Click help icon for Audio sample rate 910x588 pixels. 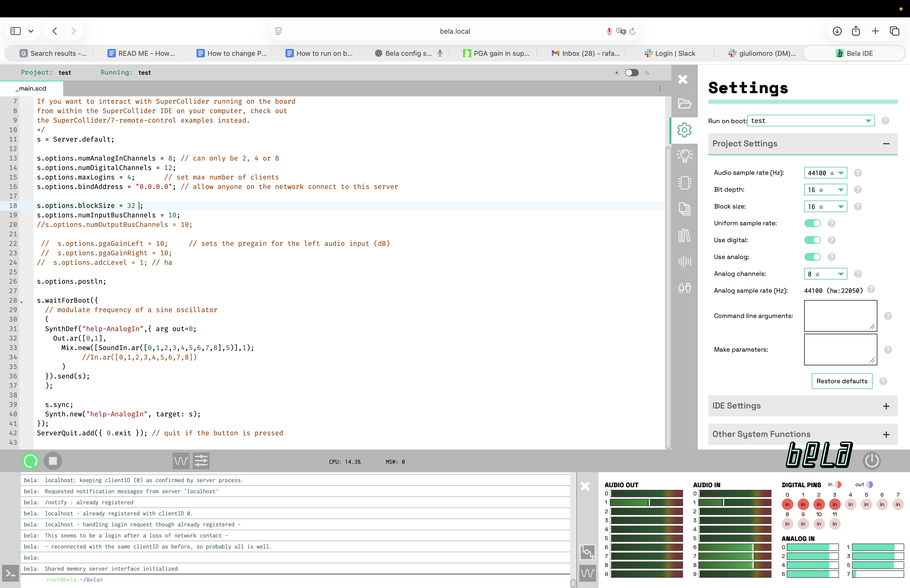click(x=858, y=173)
